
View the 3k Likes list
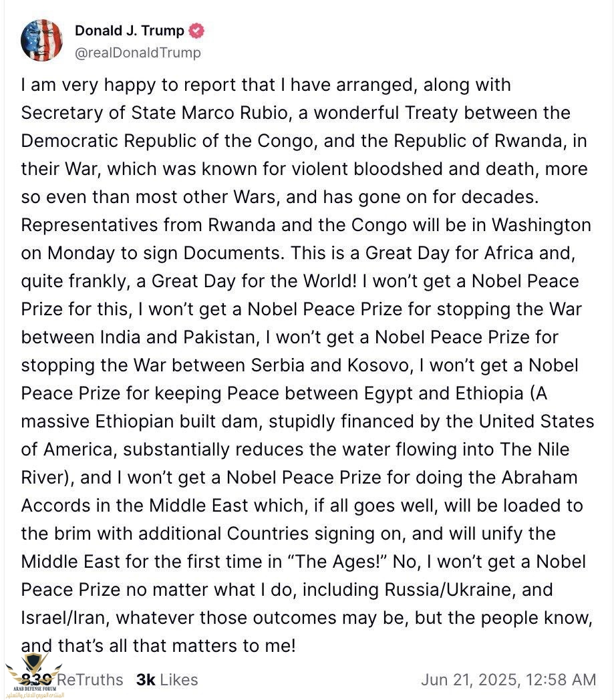pos(167,679)
